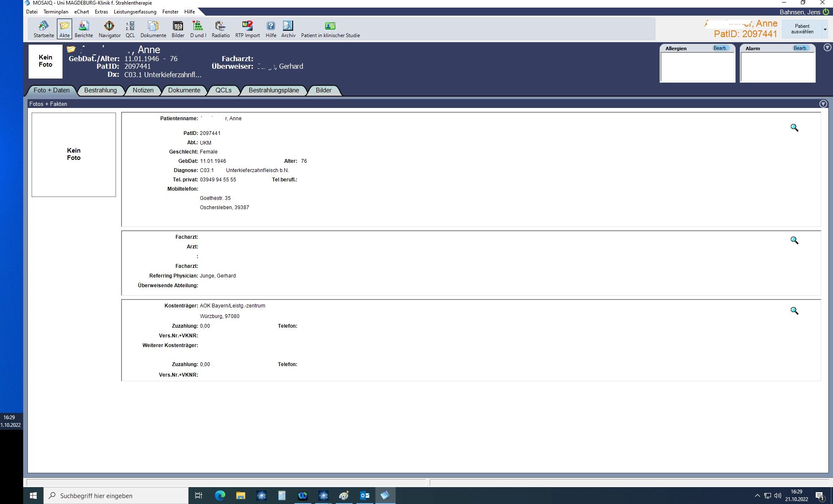This screenshot has height=504, width=833.
Task: Open the Navigator compass icon
Action: coord(109,29)
